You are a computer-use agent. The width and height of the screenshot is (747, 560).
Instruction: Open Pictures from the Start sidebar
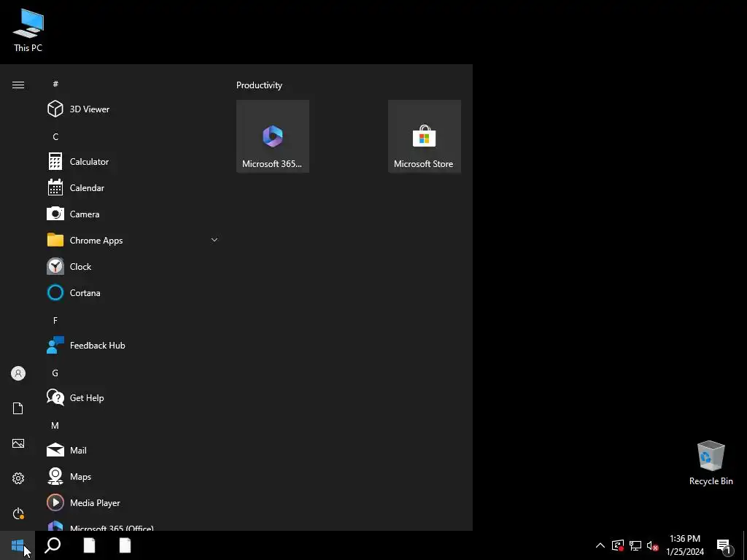pyautogui.click(x=18, y=443)
